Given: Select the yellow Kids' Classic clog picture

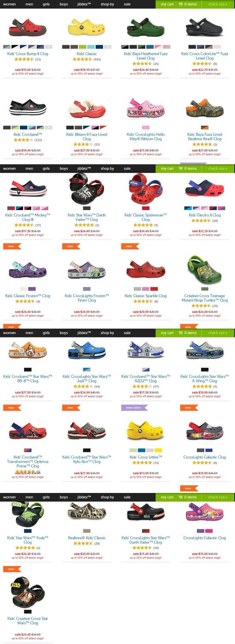Looking at the screenshot, I should pos(87,27).
